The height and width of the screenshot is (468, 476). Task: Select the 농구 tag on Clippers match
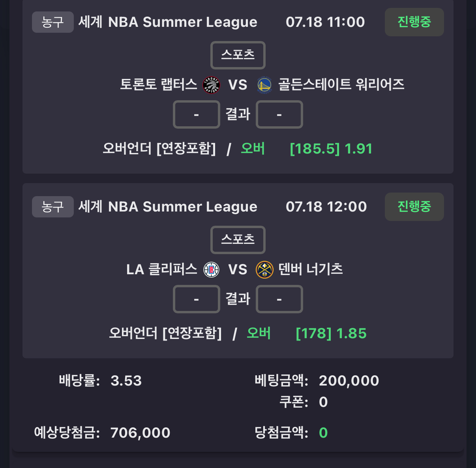pyautogui.click(x=53, y=207)
